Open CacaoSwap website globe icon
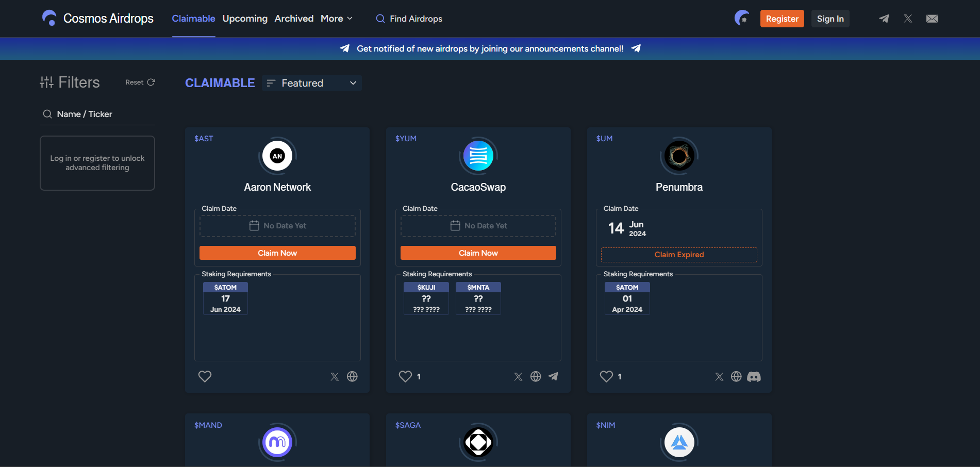Image resolution: width=980 pixels, height=467 pixels. pos(536,377)
